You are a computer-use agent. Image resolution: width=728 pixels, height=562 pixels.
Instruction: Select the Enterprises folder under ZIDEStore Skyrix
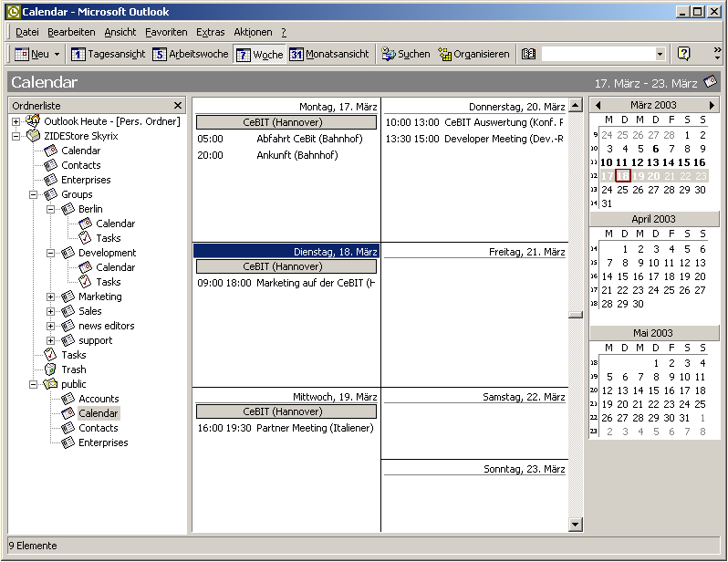pos(86,180)
